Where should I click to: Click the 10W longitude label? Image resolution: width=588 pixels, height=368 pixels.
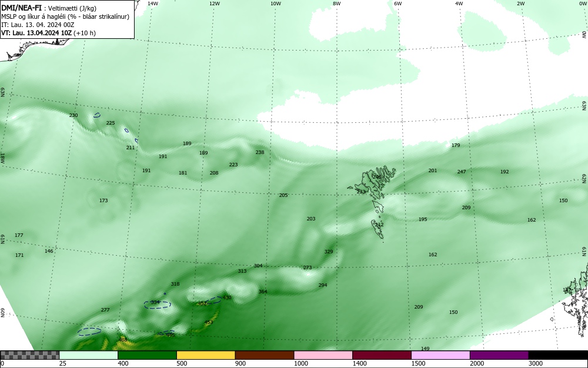[276, 4]
